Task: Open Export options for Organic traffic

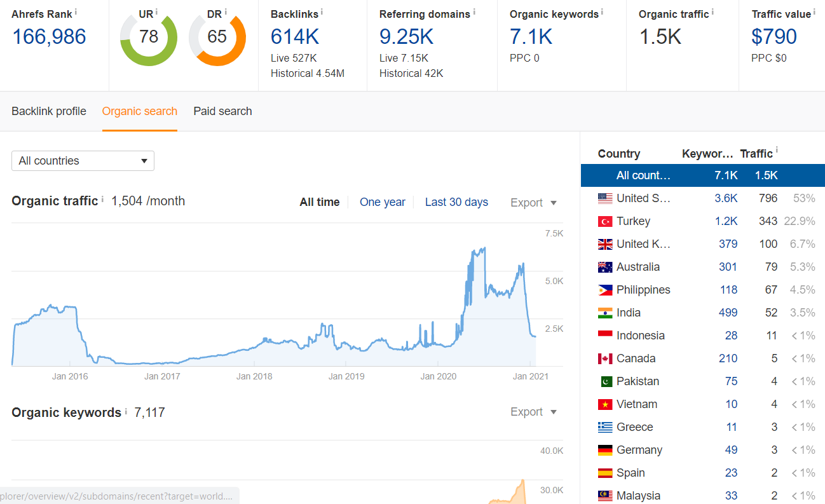Action: [x=533, y=202]
